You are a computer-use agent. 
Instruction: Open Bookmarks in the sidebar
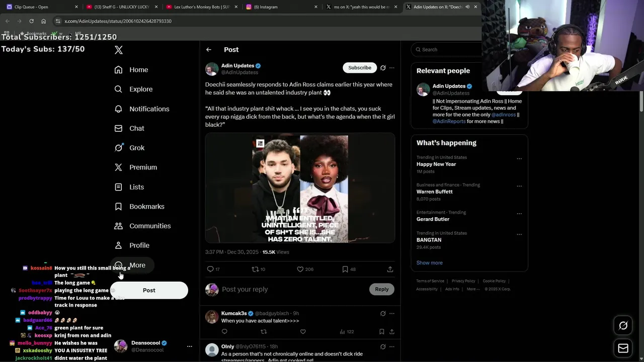[x=139, y=207]
